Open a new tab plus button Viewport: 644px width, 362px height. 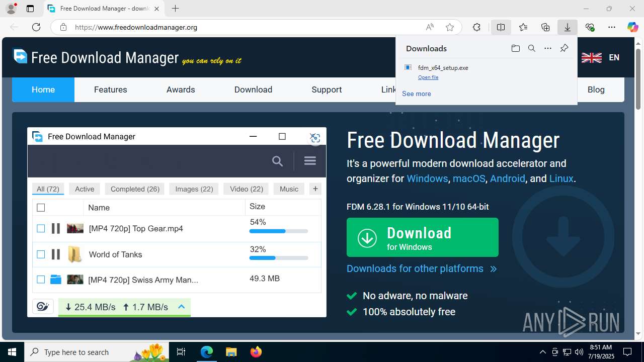[x=175, y=9]
